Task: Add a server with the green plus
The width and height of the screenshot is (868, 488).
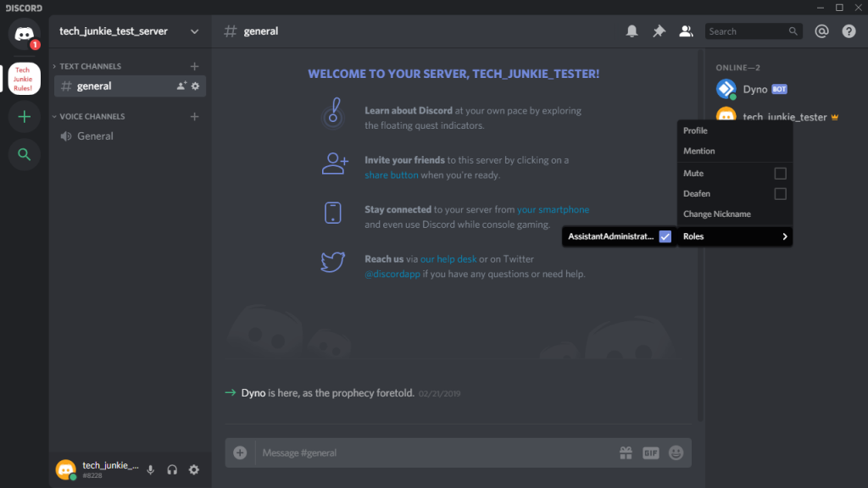Action: pyautogui.click(x=24, y=117)
